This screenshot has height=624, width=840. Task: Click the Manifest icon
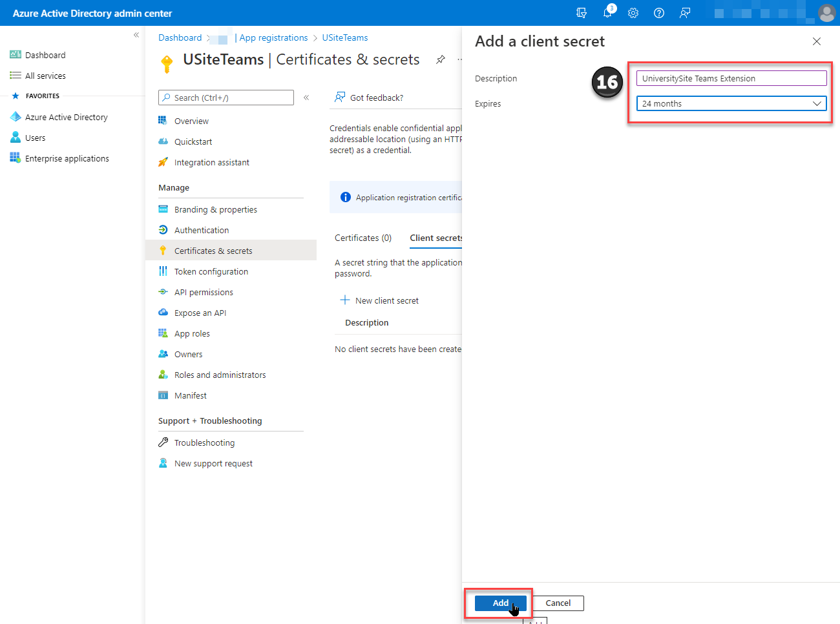163,395
